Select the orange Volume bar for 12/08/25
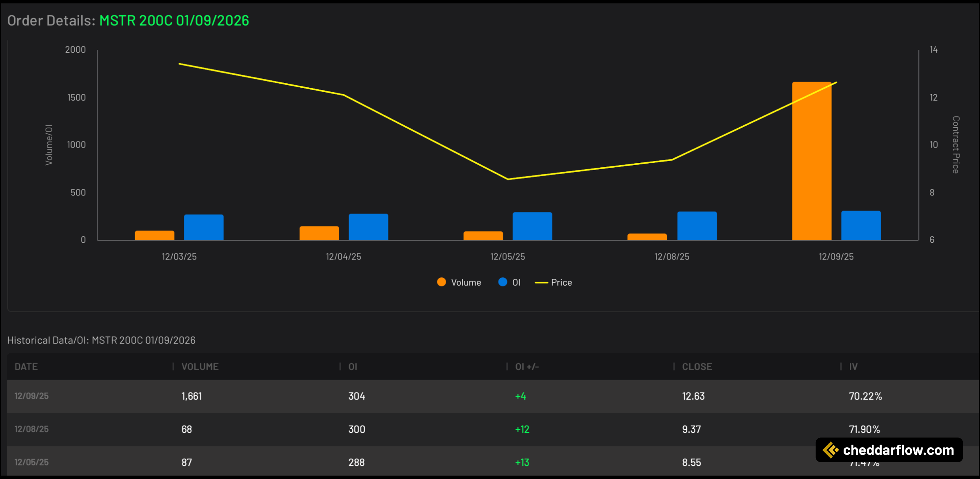Screen dimensions: 980x479 tap(647, 237)
